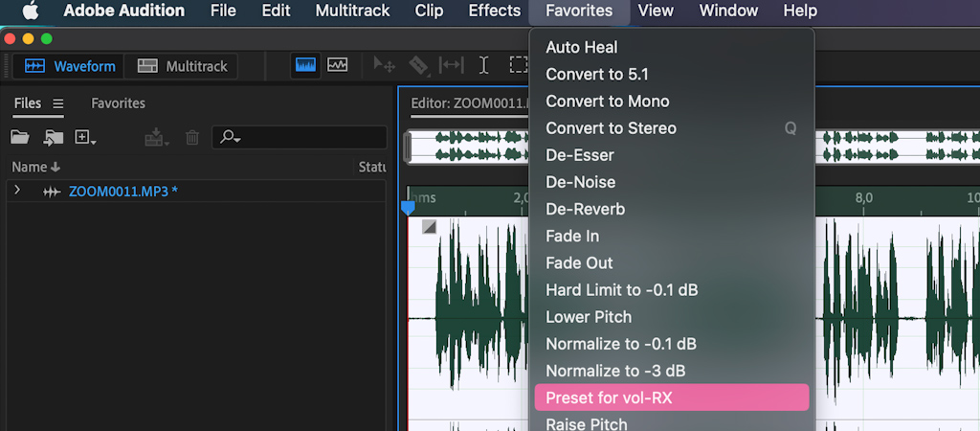Click the trash icon in Files panel
This screenshot has width=980, height=431.
tap(192, 138)
